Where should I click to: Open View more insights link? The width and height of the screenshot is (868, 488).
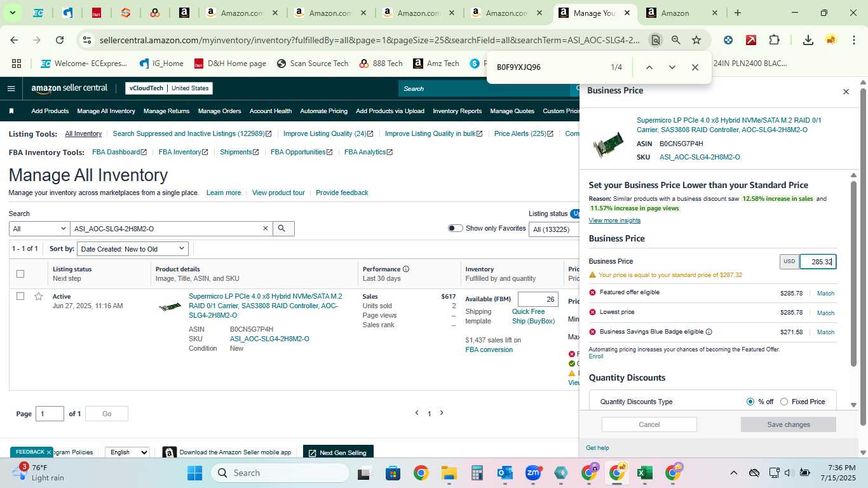(614, 220)
